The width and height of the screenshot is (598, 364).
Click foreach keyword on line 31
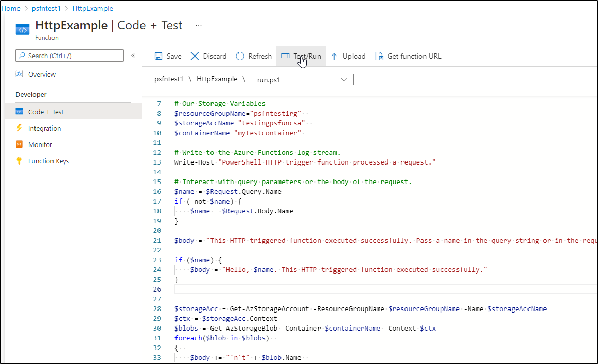tap(188, 338)
